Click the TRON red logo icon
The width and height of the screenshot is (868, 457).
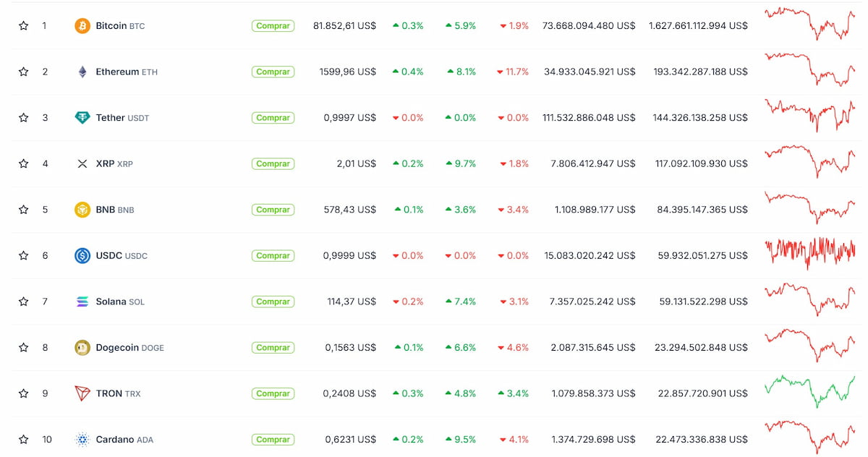82,393
